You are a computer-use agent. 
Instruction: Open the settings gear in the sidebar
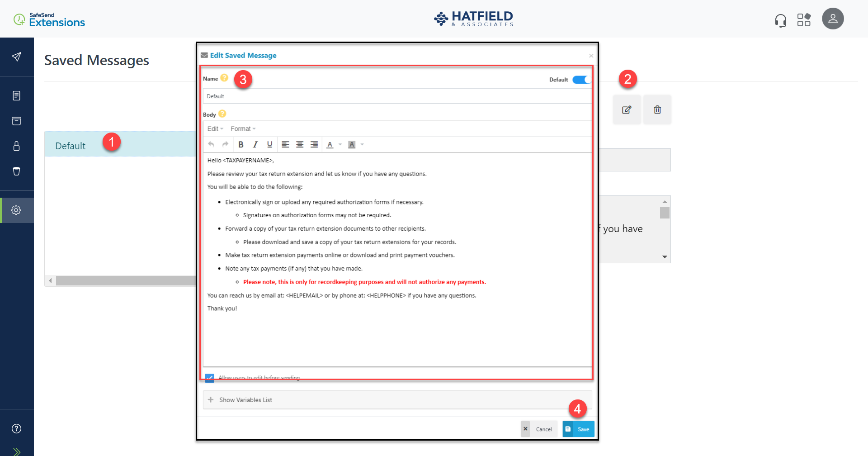17,210
